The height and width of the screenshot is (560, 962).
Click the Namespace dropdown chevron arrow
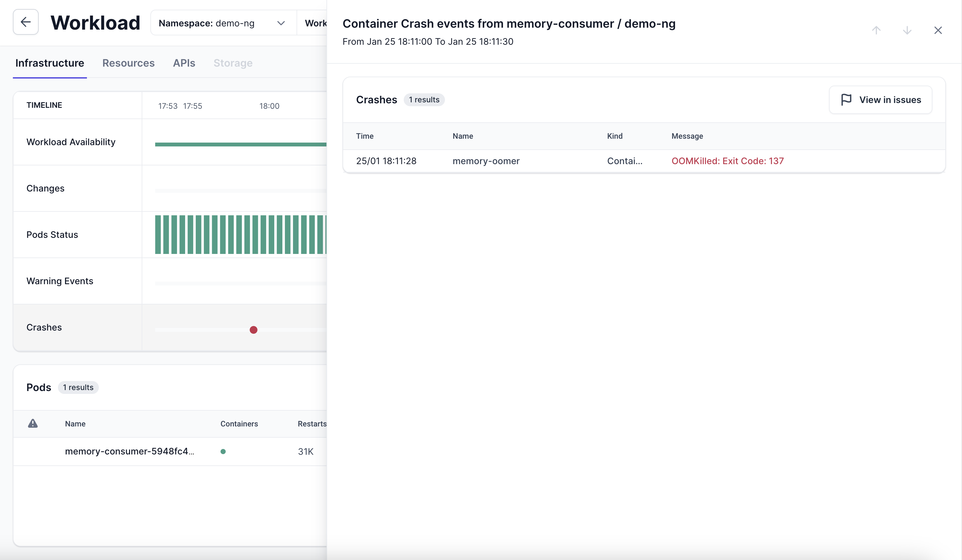(281, 23)
